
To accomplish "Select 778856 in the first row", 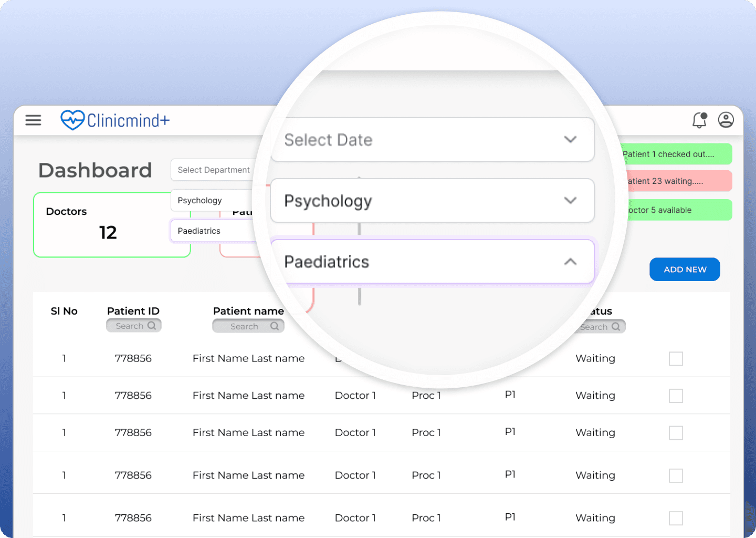I will click(133, 358).
